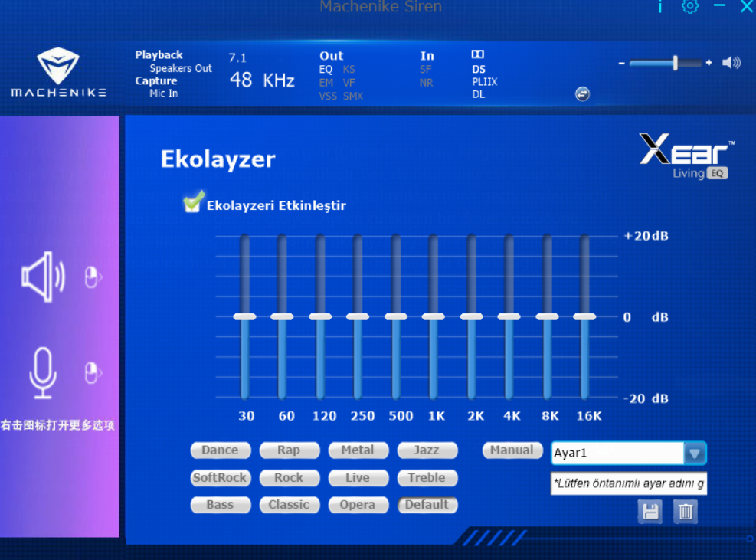Click the preset name input field
This screenshot has height=560, width=756.
point(629,483)
